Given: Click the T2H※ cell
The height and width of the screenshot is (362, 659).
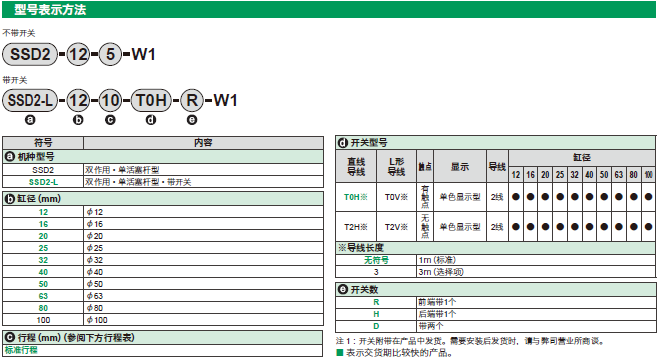Looking at the screenshot, I should 356,227.
